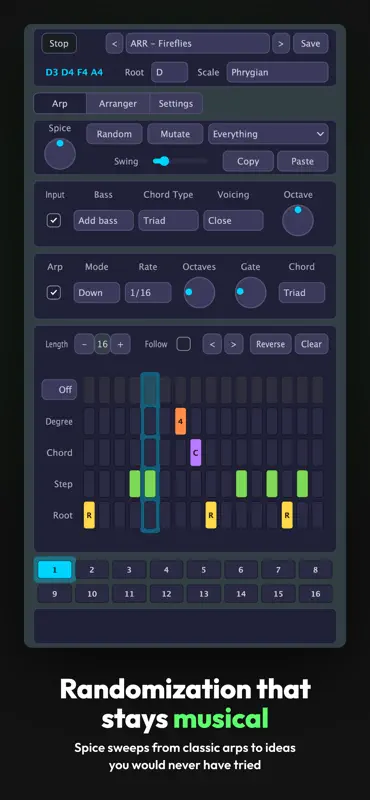Image resolution: width=370 pixels, height=800 pixels.
Task: Click the held notes D3 D4 F4 A4
Action: tap(74, 72)
